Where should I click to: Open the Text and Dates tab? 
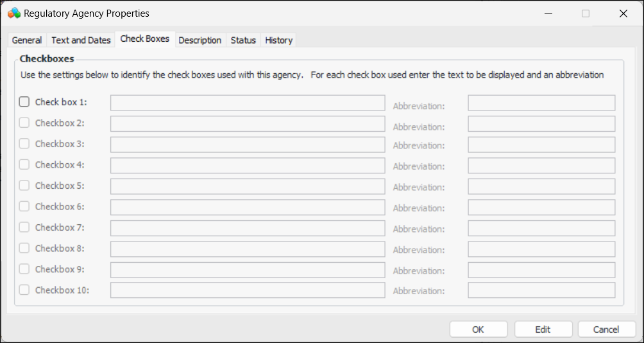pyautogui.click(x=81, y=40)
